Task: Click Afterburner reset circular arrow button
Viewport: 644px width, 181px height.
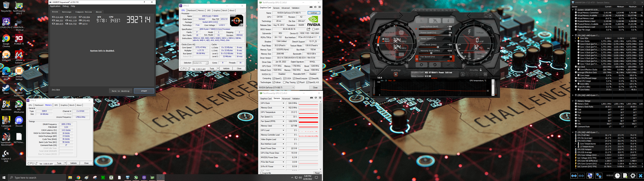Action: 435,65
